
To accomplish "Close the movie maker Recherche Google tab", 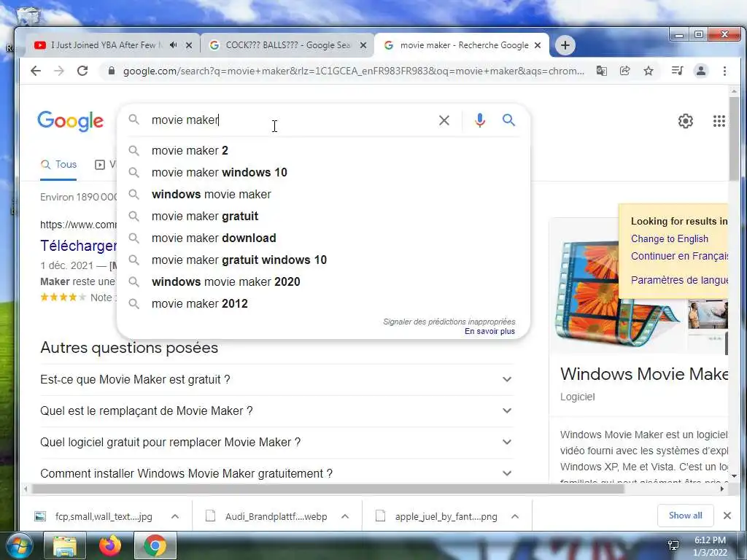I will (x=538, y=45).
